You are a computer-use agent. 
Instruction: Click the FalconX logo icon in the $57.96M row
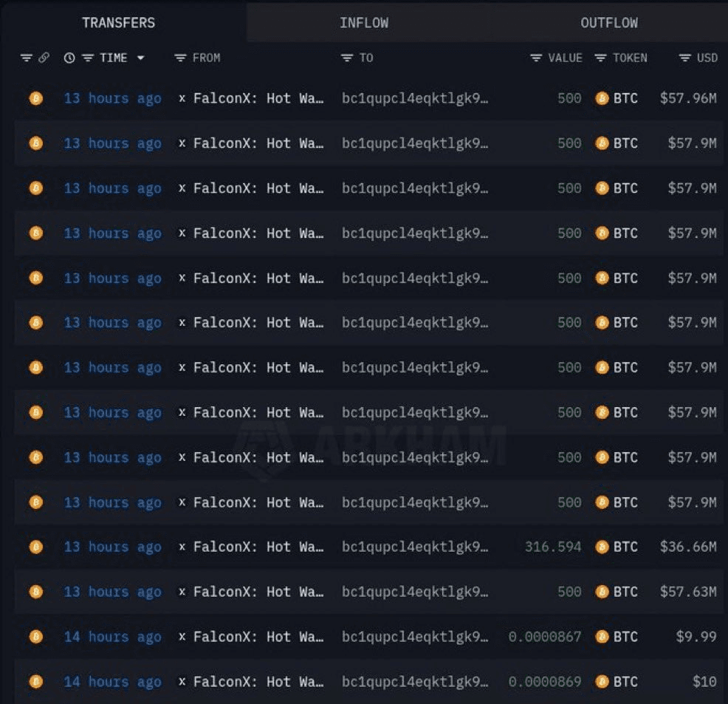click(182, 98)
